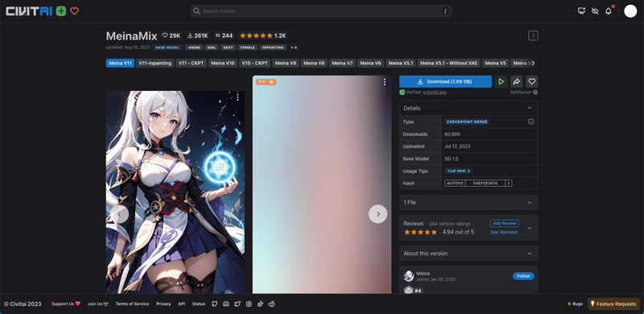Click the green play generate icon

(501, 81)
